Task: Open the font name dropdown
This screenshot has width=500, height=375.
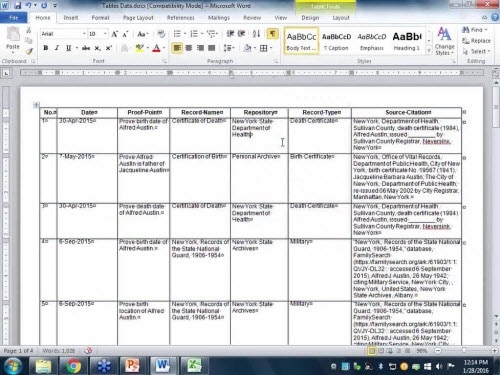Action: 84,34
